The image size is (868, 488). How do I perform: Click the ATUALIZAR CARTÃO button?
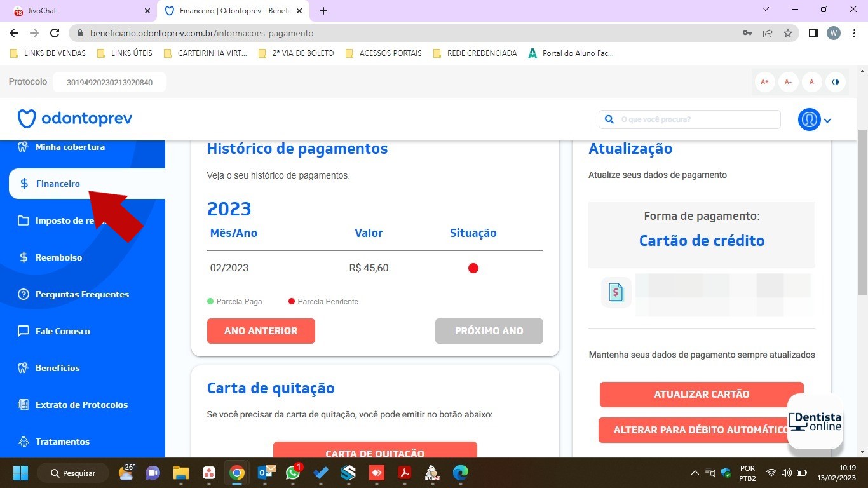(x=701, y=394)
